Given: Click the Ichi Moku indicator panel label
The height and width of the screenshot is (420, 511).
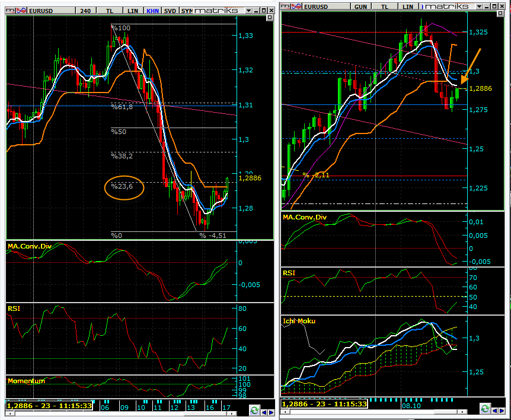Looking at the screenshot, I should (299, 321).
